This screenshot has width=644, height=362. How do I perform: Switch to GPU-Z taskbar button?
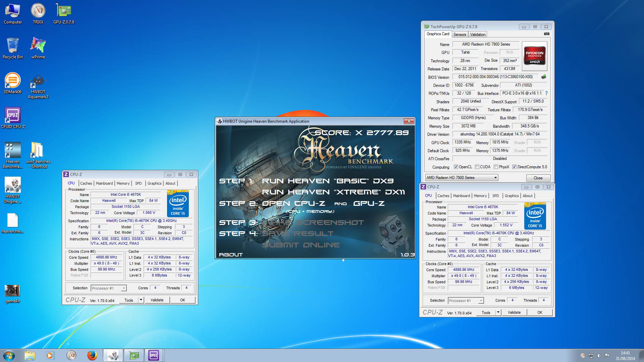(134, 355)
